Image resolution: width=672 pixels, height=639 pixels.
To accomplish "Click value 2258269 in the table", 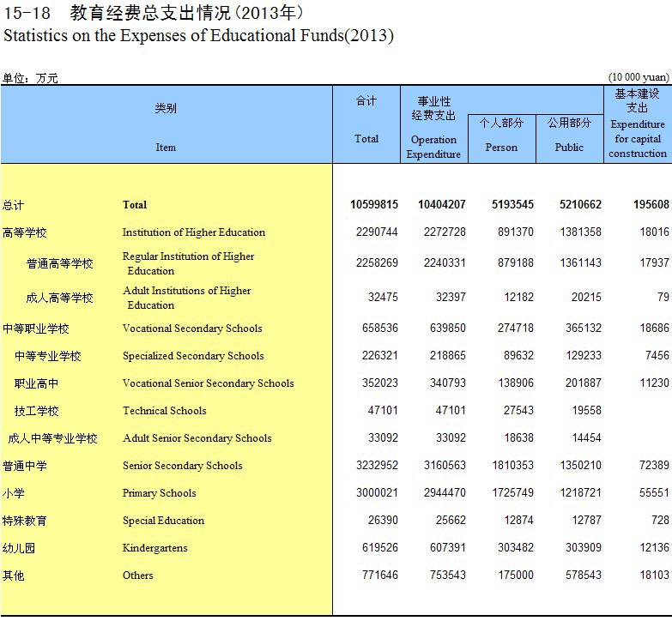I will click(377, 262).
